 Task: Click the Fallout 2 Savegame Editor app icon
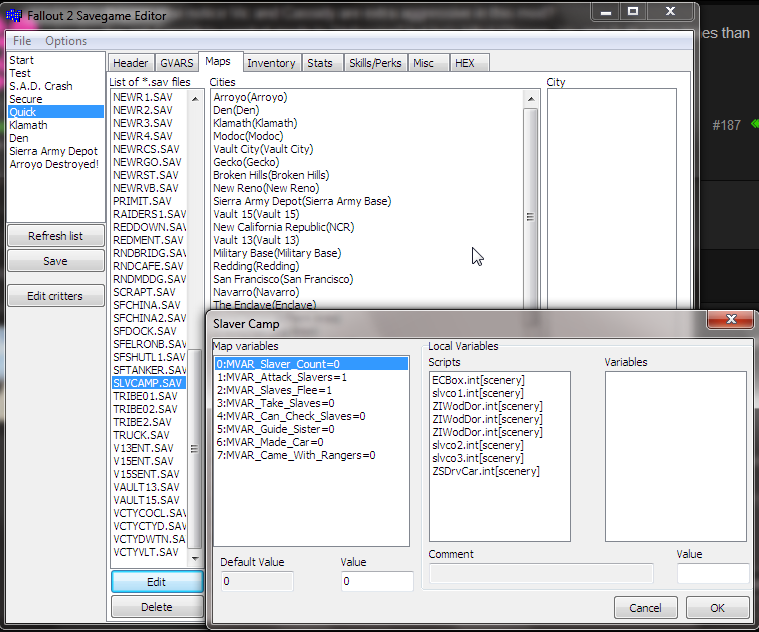(x=14, y=15)
